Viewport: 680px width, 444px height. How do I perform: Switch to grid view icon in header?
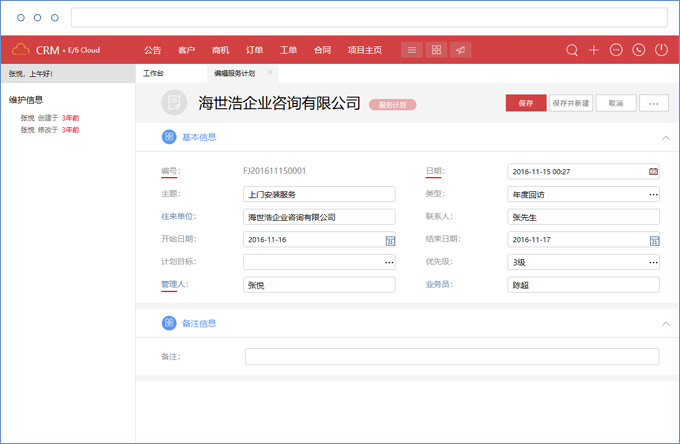(436, 50)
